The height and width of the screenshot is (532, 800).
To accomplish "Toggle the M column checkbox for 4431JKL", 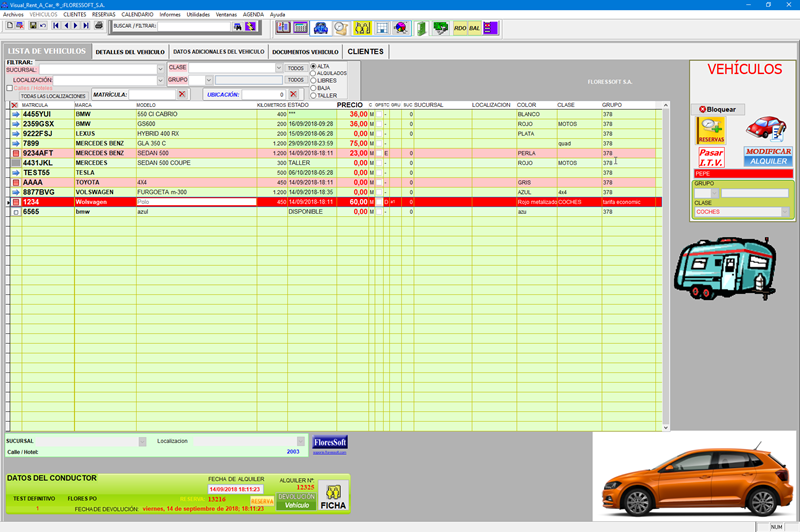I will tap(379, 163).
